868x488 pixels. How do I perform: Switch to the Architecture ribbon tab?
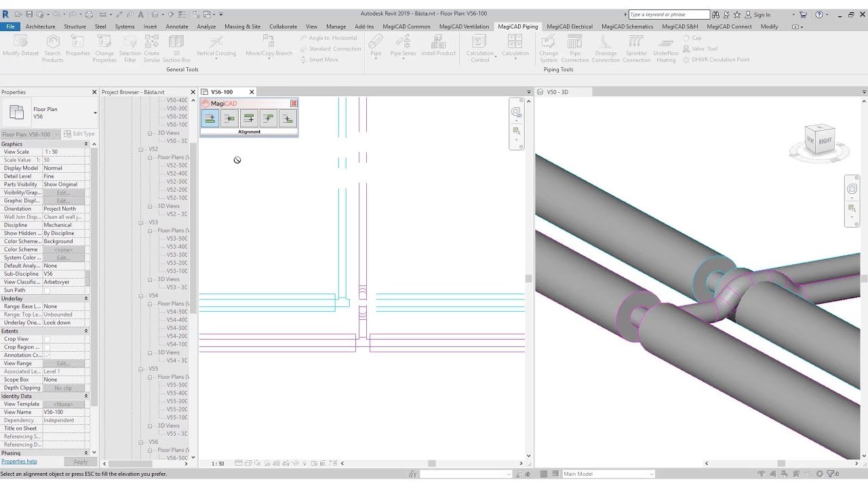41,26
